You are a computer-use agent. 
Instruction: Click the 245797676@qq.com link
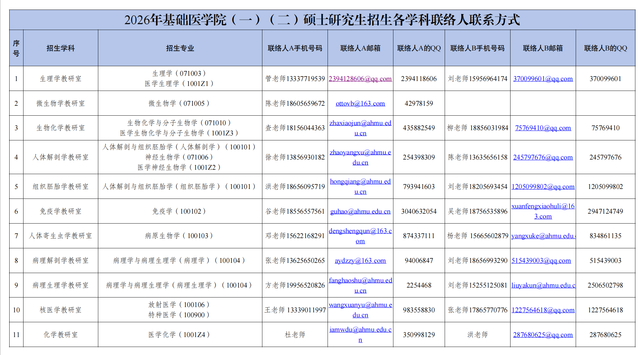(x=543, y=157)
